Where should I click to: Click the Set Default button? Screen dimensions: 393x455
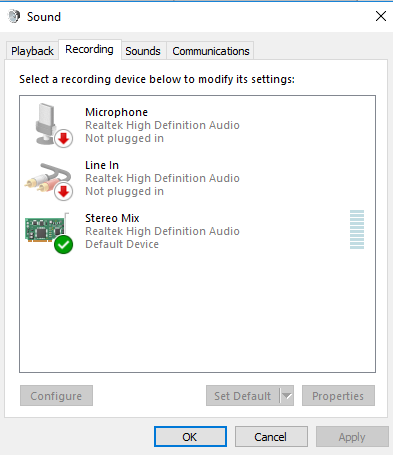click(243, 396)
